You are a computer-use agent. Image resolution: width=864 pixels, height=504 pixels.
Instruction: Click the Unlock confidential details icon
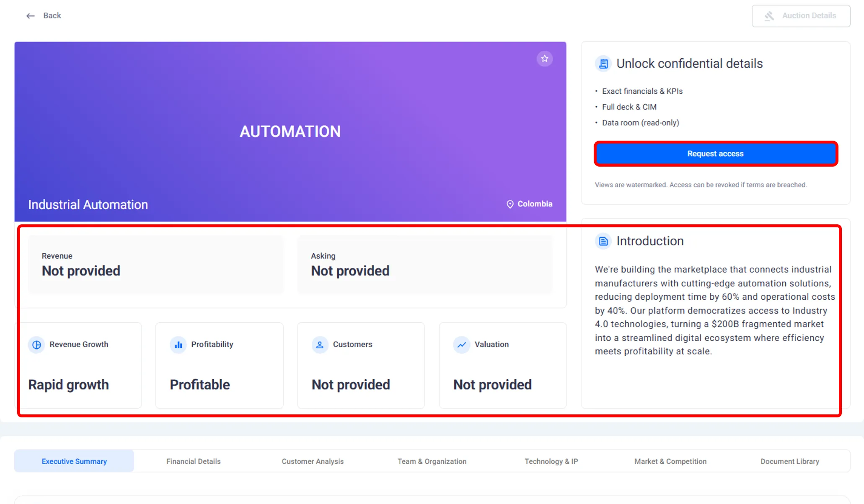[x=603, y=64]
